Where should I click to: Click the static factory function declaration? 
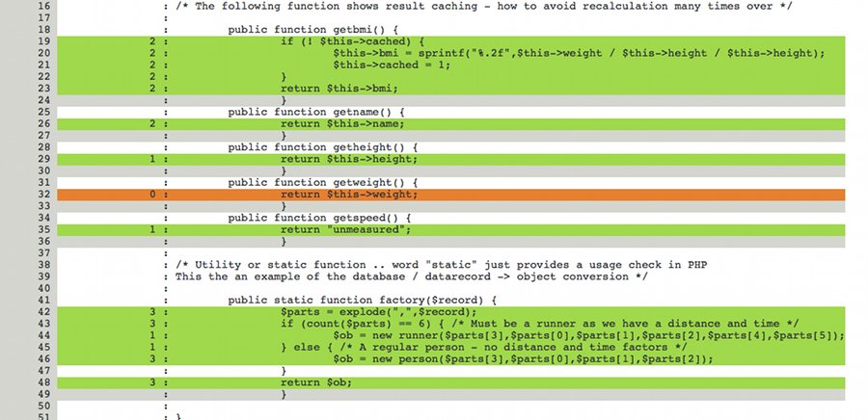click(362, 300)
